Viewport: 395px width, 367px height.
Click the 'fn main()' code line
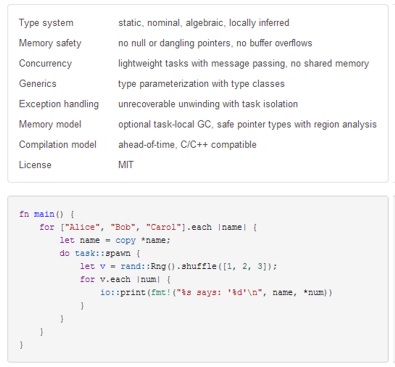pos(47,214)
